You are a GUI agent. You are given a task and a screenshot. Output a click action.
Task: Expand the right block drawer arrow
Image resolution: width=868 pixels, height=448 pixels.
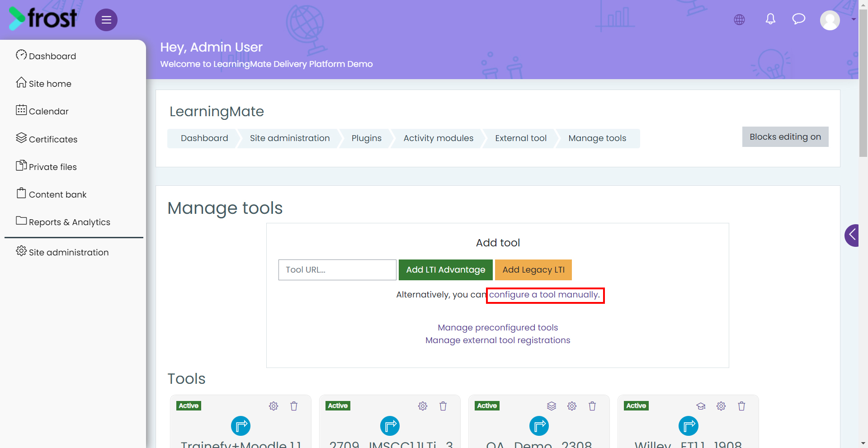(852, 235)
